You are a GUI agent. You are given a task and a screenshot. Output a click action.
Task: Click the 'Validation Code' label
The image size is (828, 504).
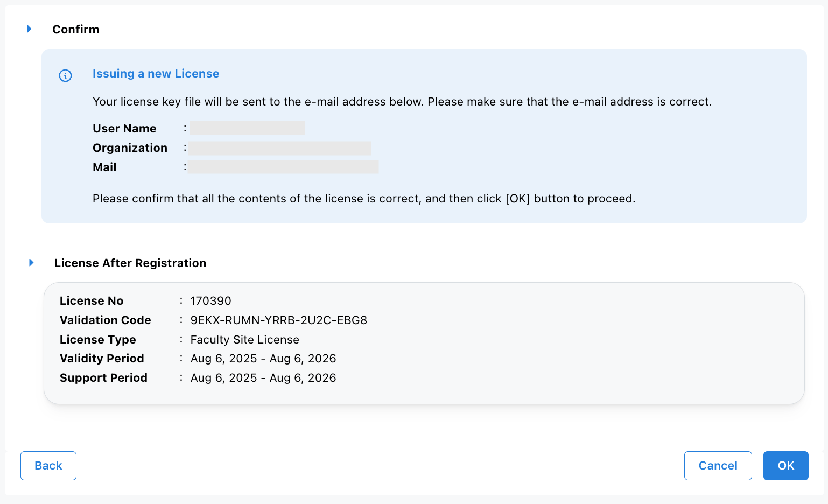106,320
